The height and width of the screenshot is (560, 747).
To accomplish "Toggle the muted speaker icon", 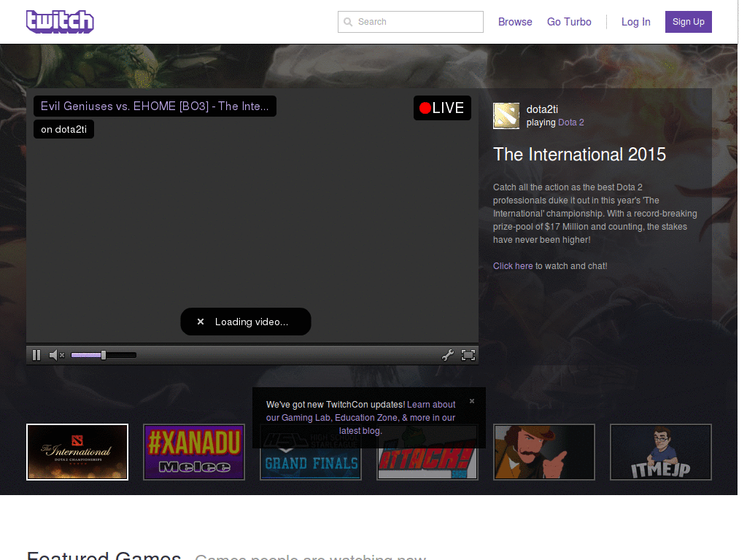I will click(57, 355).
